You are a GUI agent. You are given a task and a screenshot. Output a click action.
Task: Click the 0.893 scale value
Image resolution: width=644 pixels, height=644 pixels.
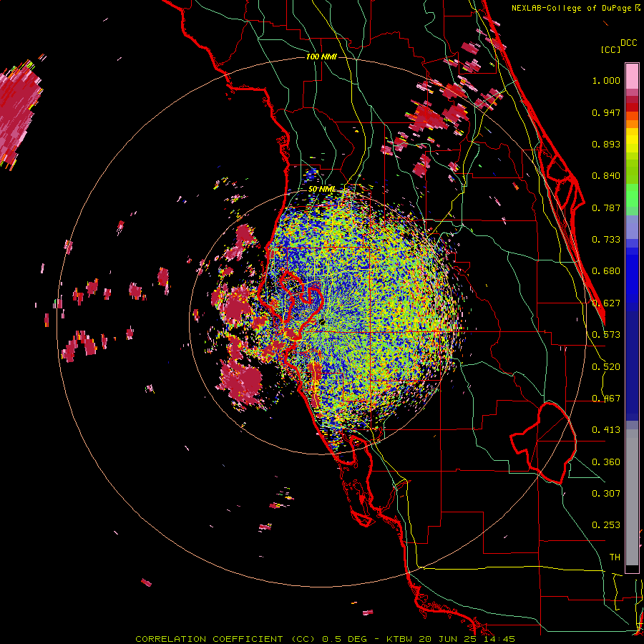(606, 144)
